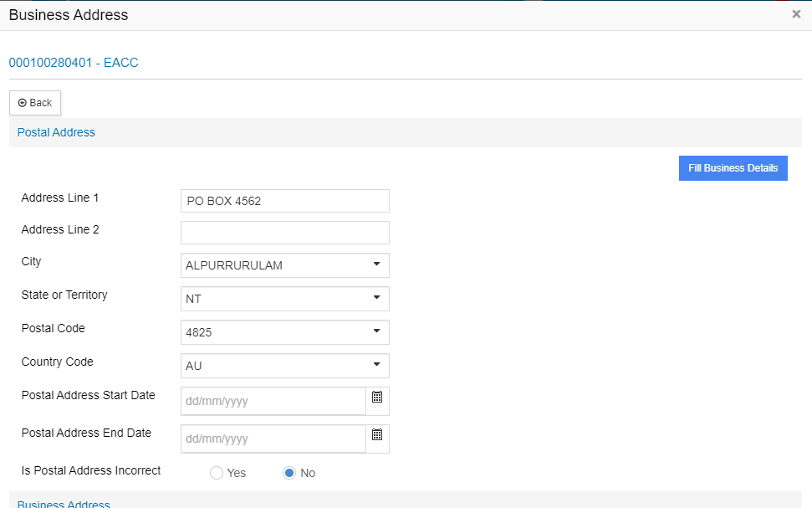Screen dimensions: 812x508
Task: Select the Business Address section header
Action: click(64, 504)
